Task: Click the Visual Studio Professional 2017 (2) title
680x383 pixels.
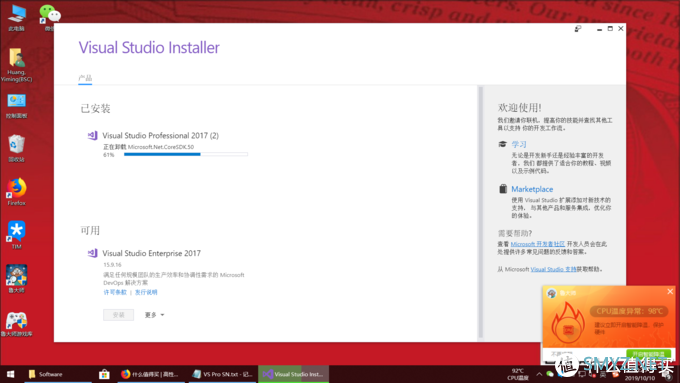Action: point(160,136)
